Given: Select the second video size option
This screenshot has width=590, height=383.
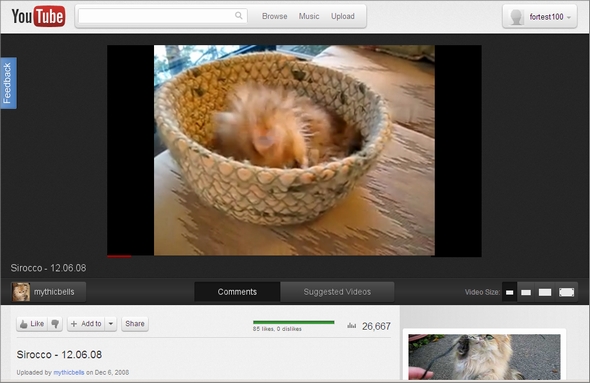Looking at the screenshot, I should pyautogui.click(x=526, y=292).
